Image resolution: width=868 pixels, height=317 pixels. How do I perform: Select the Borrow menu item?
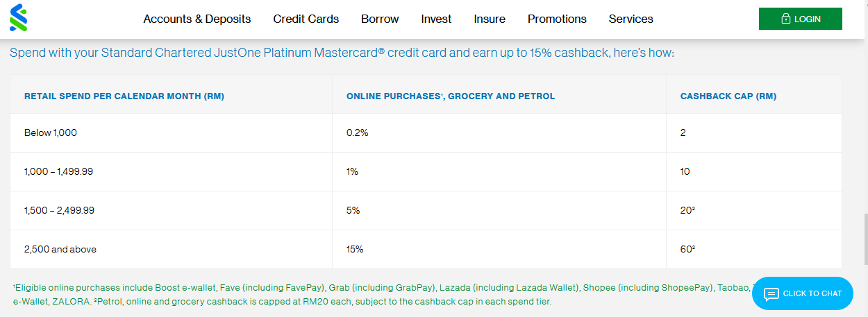[x=380, y=19]
